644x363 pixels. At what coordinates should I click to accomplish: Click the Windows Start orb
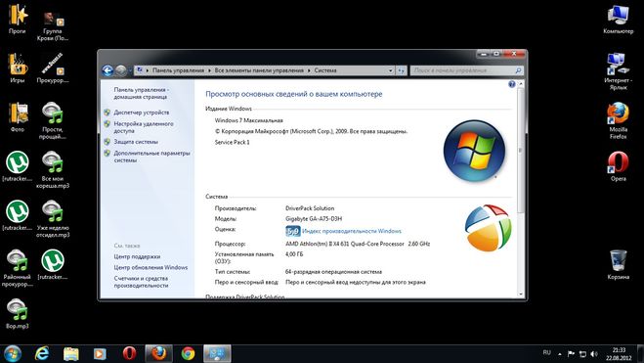pyautogui.click(x=13, y=353)
